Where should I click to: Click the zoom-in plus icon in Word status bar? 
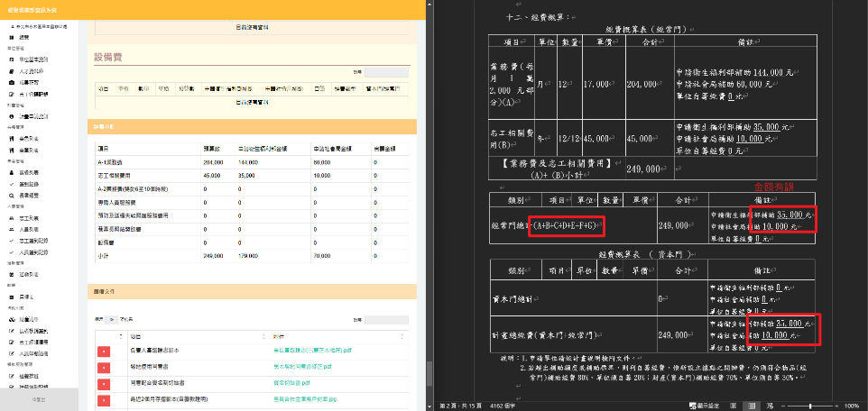pos(836,406)
